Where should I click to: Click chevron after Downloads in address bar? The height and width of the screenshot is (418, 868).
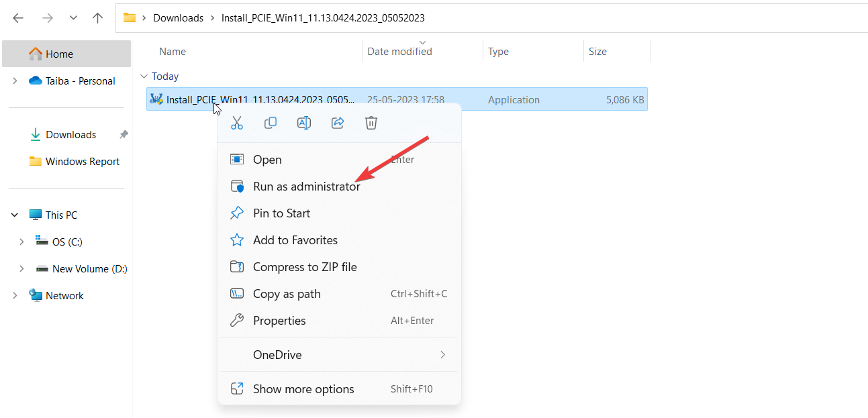pyautogui.click(x=212, y=18)
